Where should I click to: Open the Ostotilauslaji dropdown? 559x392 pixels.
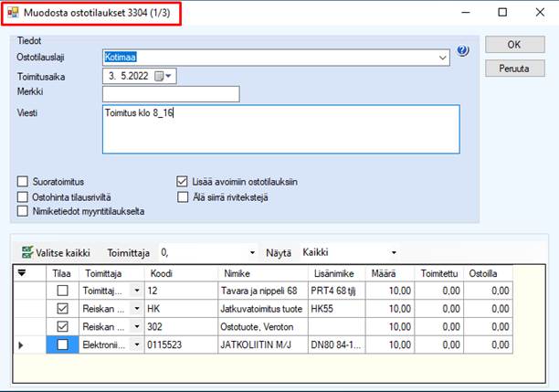point(443,57)
